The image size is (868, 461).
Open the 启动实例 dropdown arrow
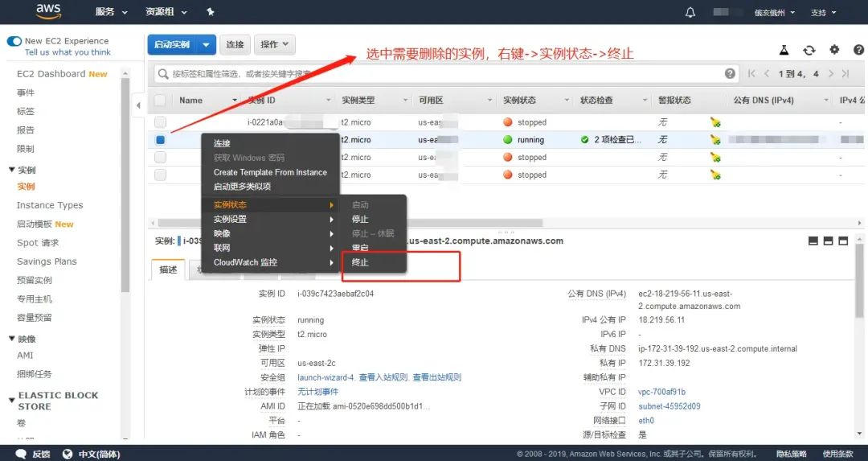click(206, 44)
